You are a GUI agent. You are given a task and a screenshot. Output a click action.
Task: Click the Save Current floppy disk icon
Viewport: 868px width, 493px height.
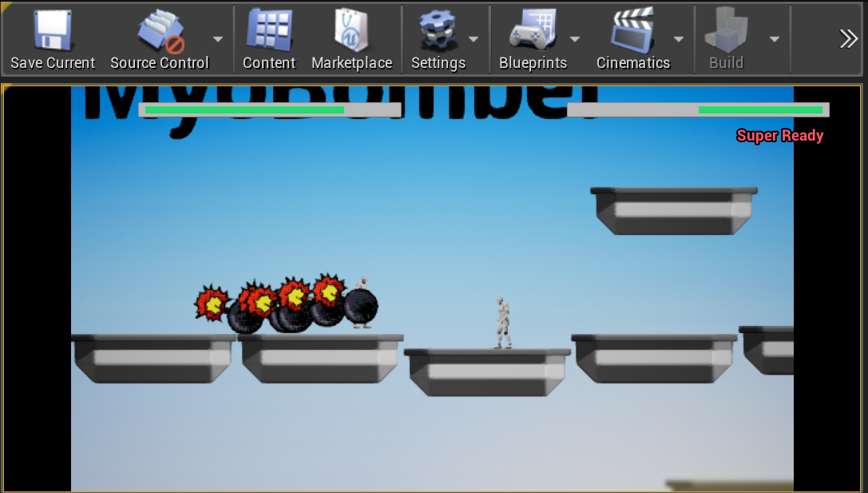pyautogui.click(x=53, y=31)
